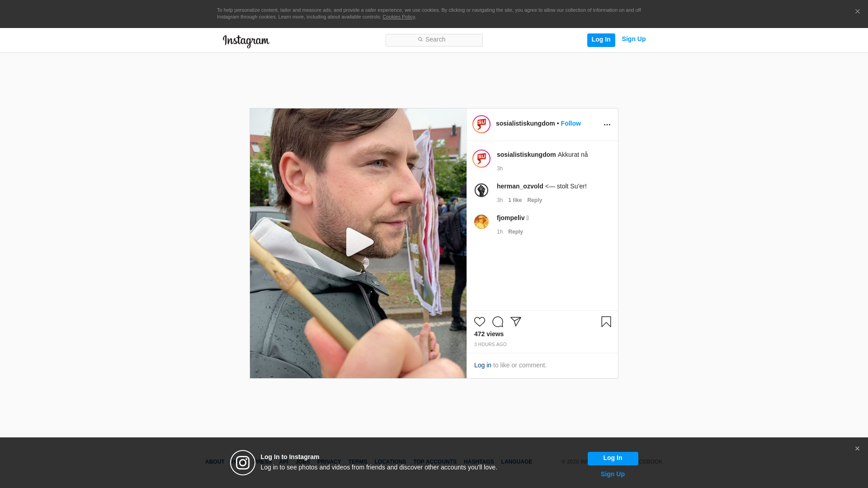
Task: Click the 3 HOURS AGO timestamp
Action: point(491,345)
